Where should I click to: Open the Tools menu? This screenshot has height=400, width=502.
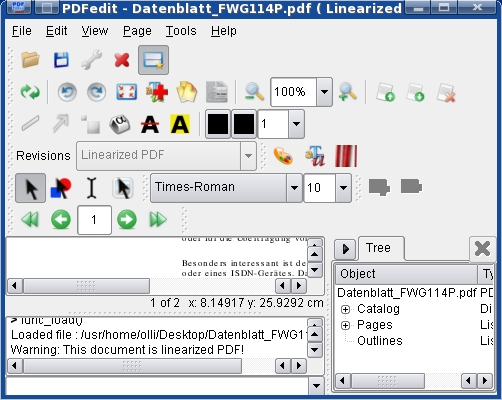point(181,31)
